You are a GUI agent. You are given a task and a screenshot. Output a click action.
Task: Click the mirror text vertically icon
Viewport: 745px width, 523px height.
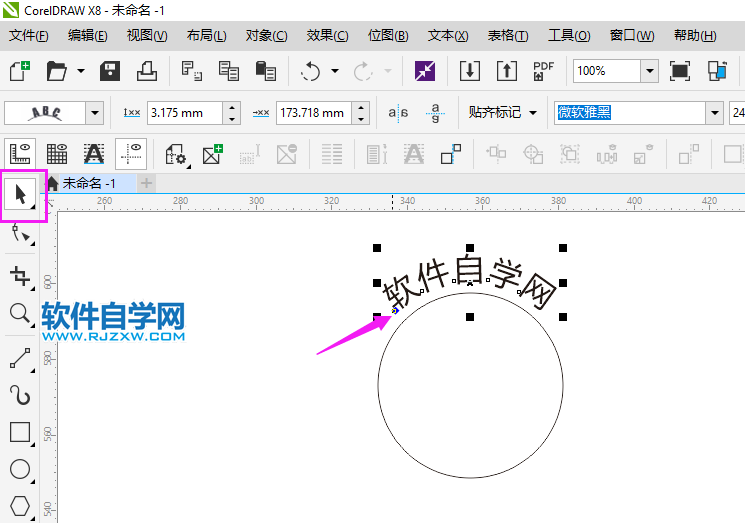click(435, 113)
